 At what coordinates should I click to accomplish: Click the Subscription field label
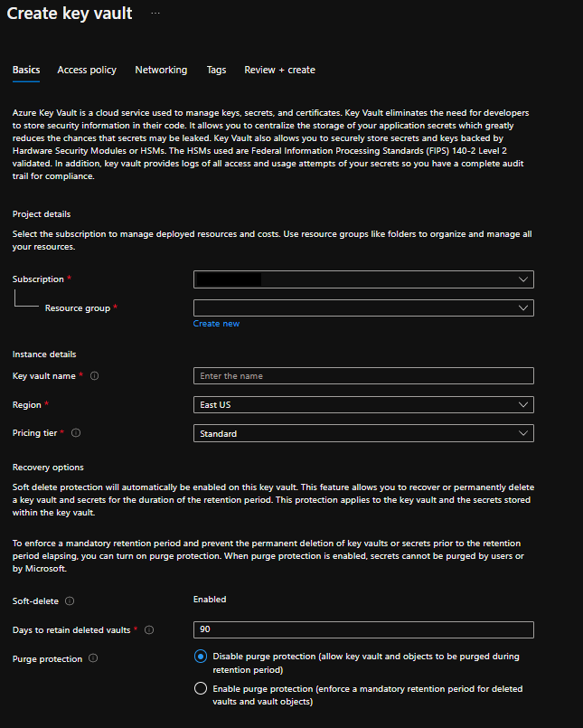click(38, 279)
